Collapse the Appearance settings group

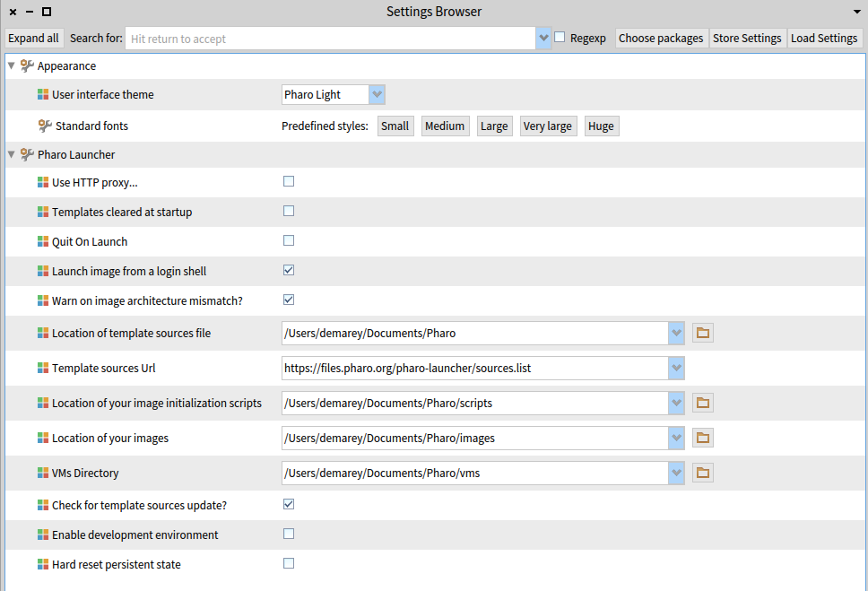click(11, 65)
